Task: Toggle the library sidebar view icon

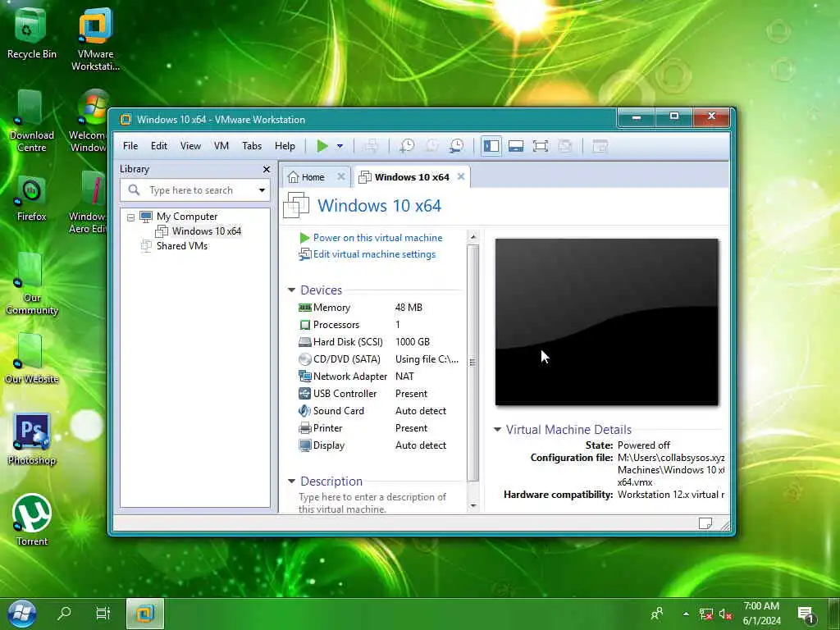Action: [x=491, y=146]
